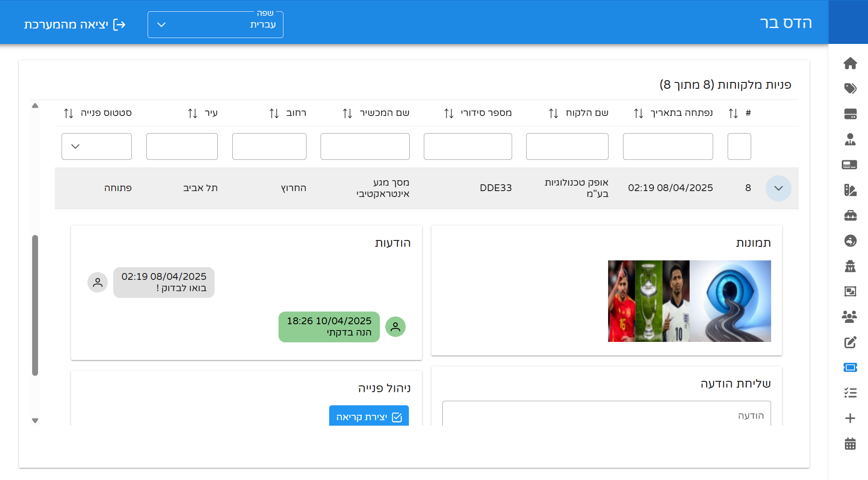Image resolution: width=868 pixels, height=480 pixels.
Task: Click the יצירת קריאה button
Action: (x=369, y=416)
